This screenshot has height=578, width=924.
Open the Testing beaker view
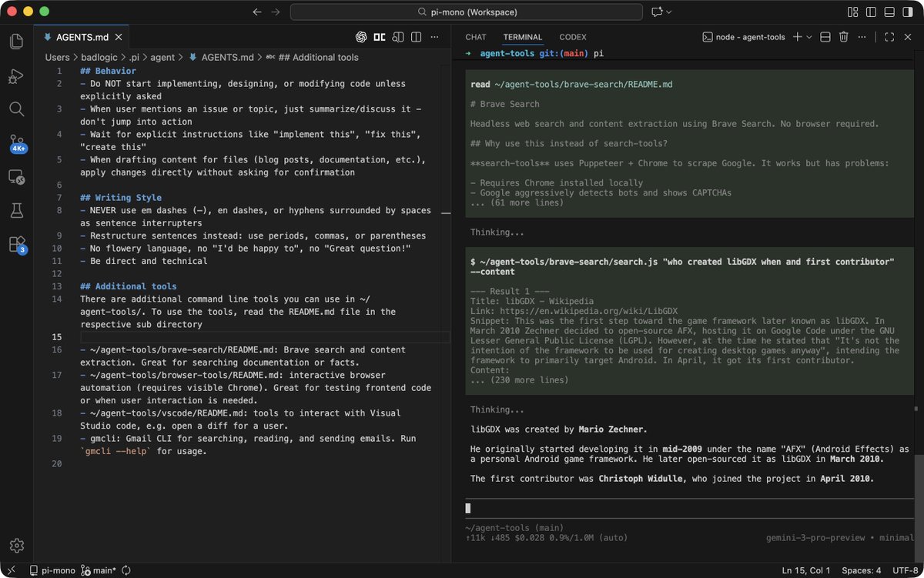click(x=16, y=210)
